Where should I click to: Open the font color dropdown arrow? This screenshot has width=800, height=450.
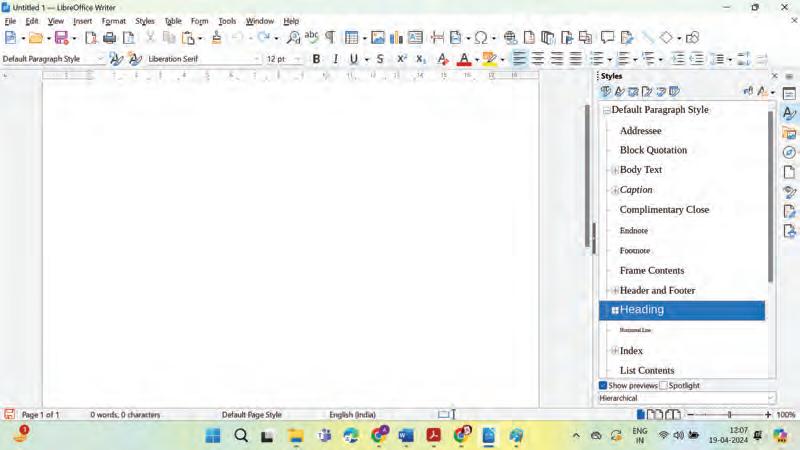click(477, 60)
